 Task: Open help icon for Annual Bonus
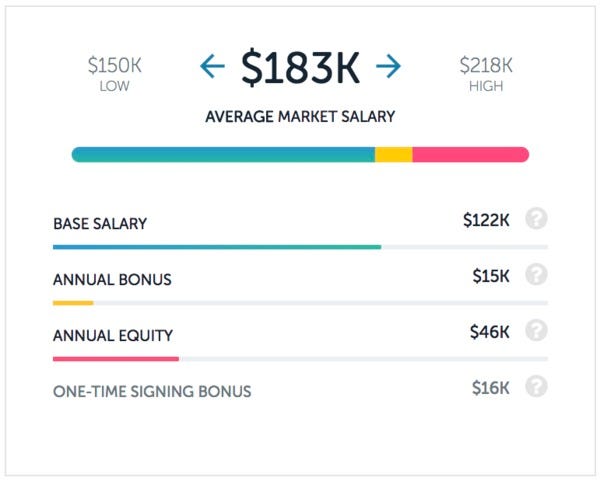536,275
